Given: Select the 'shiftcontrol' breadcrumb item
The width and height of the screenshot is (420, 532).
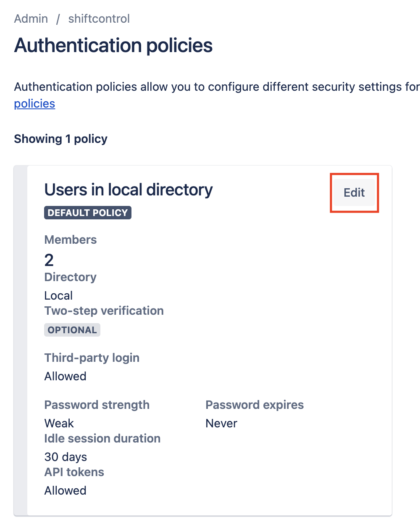Looking at the screenshot, I should coord(99,19).
